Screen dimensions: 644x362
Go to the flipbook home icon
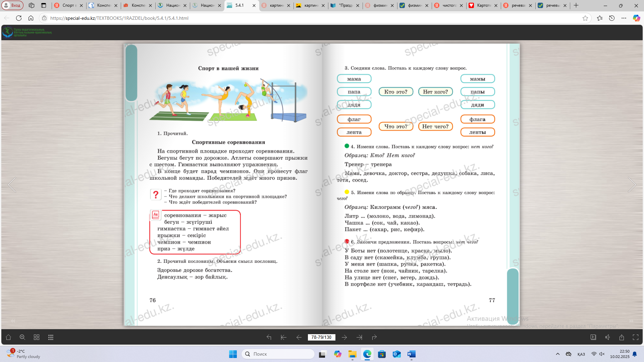click(8, 337)
